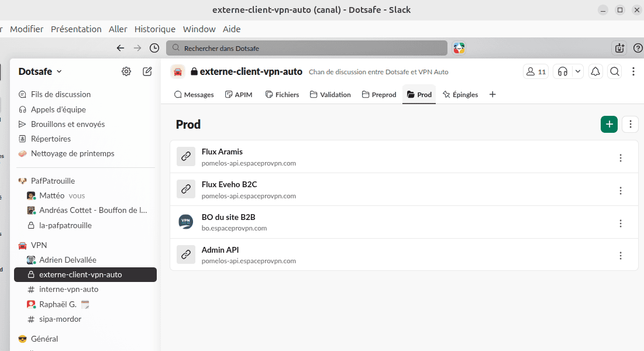
Task: Open the history clock icon
Action: pos(154,48)
